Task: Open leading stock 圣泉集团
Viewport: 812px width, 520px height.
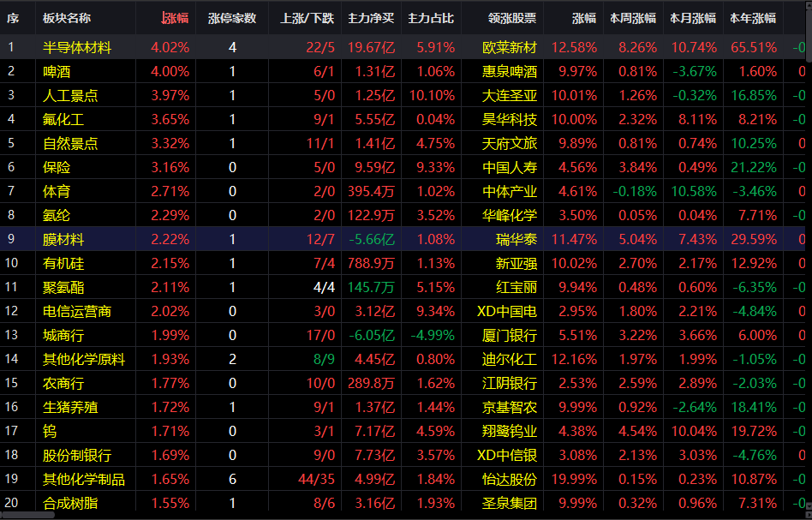Action: click(510, 503)
